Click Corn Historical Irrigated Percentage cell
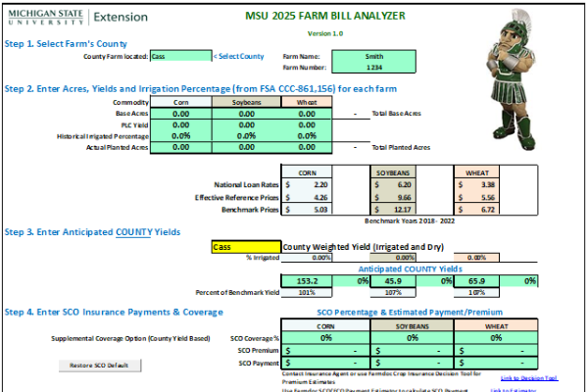This screenshot has width=588, height=392. 181,136
